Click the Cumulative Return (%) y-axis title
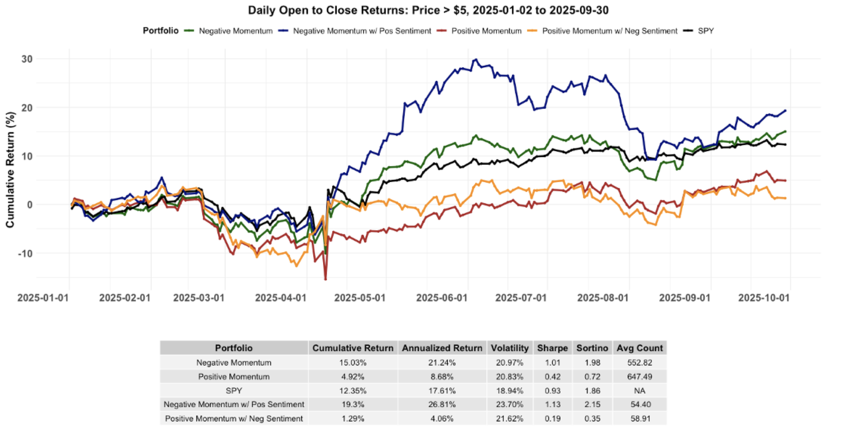 coord(10,170)
